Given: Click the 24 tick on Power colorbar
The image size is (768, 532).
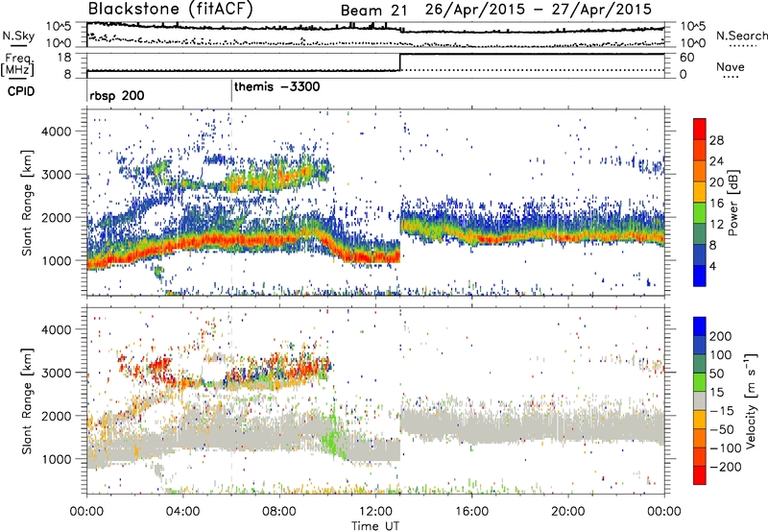Looking at the screenshot, I should pos(716,161).
